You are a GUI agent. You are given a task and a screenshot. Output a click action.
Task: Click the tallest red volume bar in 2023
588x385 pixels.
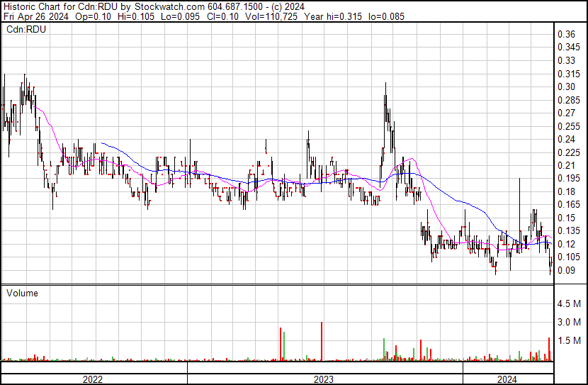322,341
